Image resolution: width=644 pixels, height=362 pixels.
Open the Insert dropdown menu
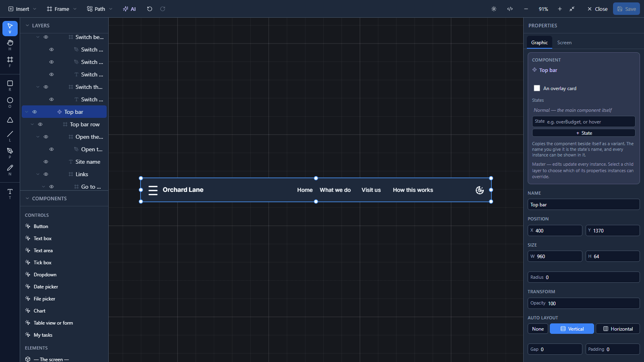coord(23,9)
